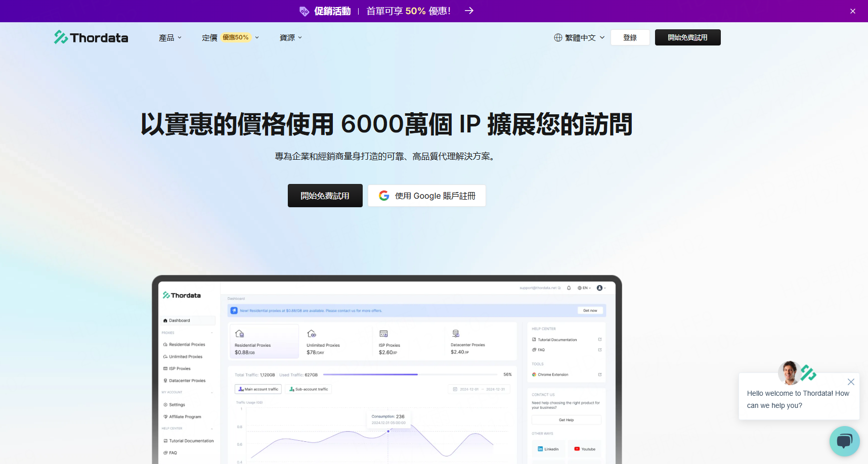Click the 首單可享 50% 優惠 promo text

pyautogui.click(x=408, y=11)
